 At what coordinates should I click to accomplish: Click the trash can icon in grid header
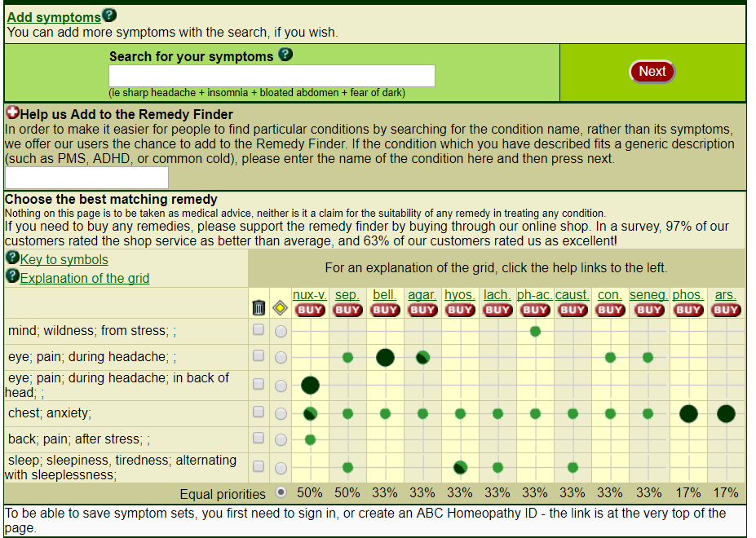[x=259, y=307]
